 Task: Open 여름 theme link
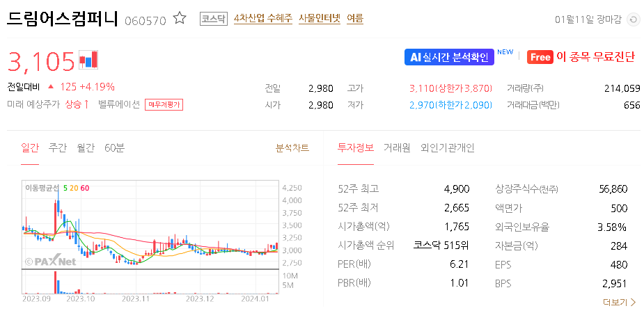coord(355,19)
